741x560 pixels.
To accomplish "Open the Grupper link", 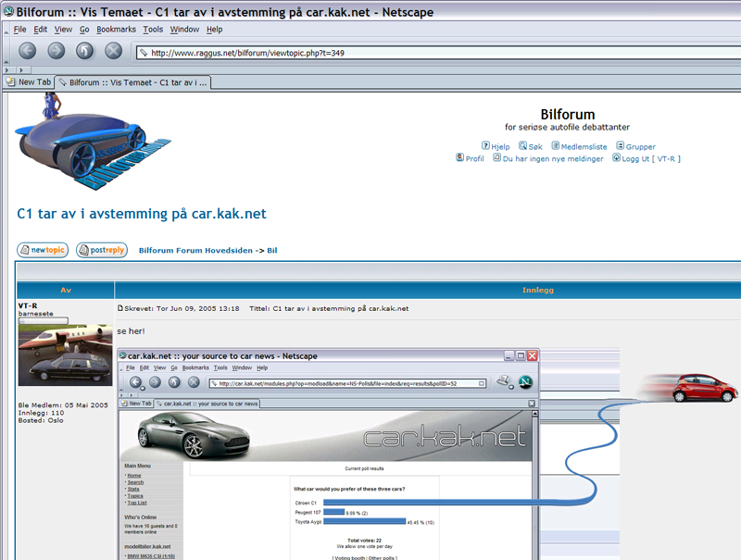I will point(641,147).
